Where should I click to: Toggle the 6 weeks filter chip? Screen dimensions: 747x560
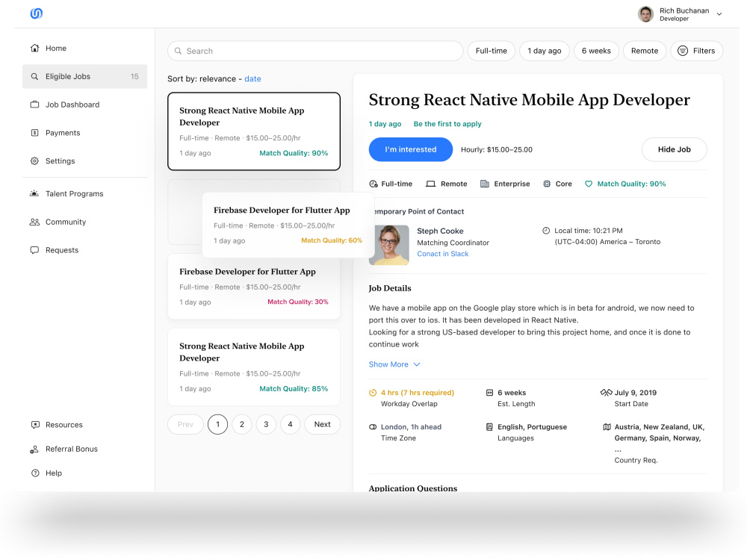[596, 51]
